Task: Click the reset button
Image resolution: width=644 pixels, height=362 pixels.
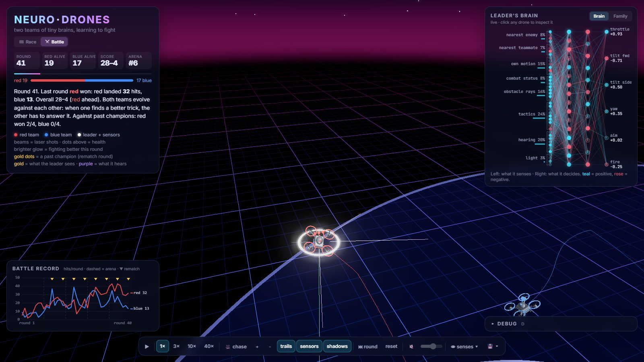Action: pos(391,346)
